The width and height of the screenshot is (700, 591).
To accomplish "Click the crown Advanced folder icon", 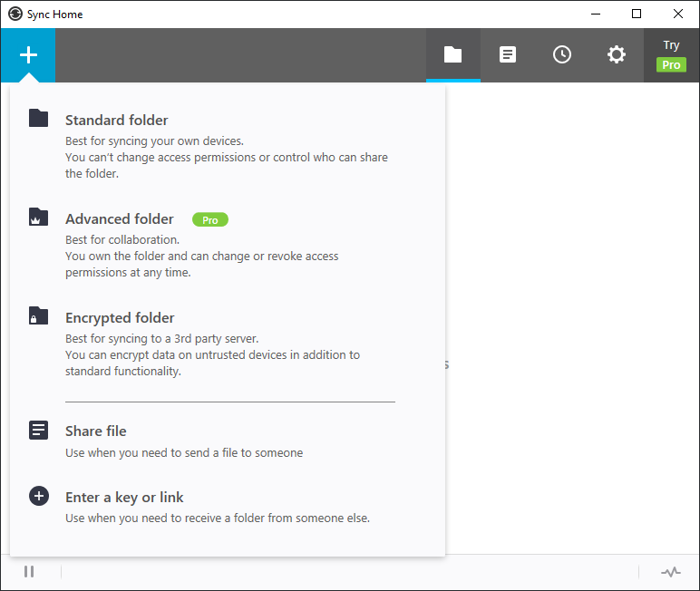I will (x=38, y=217).
